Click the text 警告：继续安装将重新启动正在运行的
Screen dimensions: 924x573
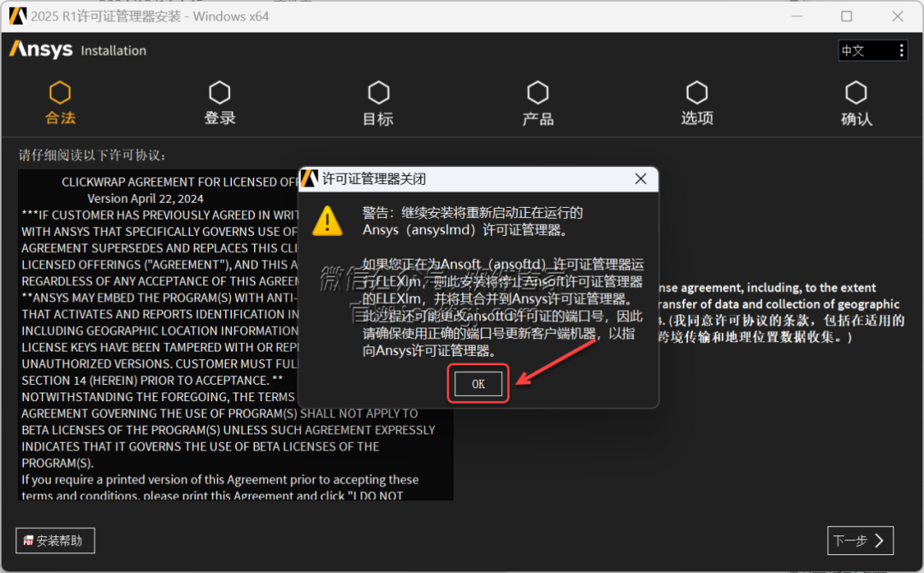point(472,213)
